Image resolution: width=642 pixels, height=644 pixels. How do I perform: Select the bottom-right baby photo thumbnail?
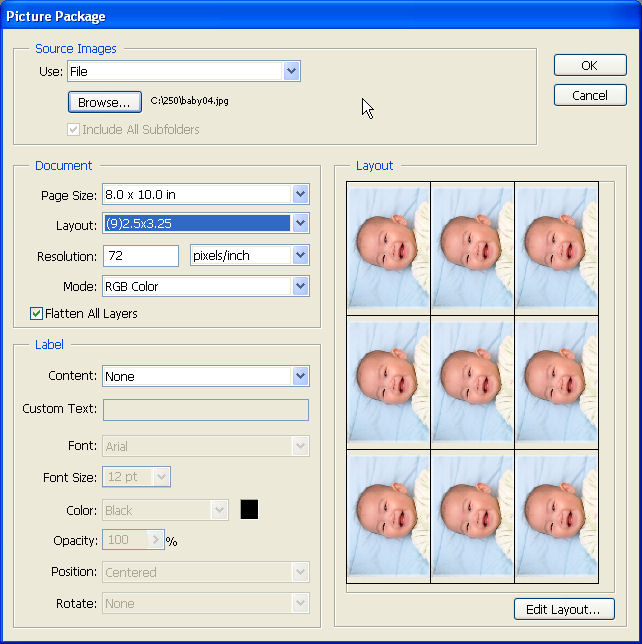(556, 515)
